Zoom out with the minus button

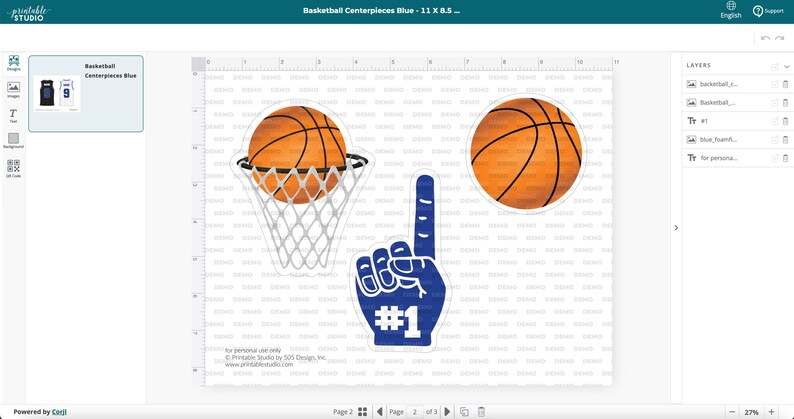coord(732,412)
